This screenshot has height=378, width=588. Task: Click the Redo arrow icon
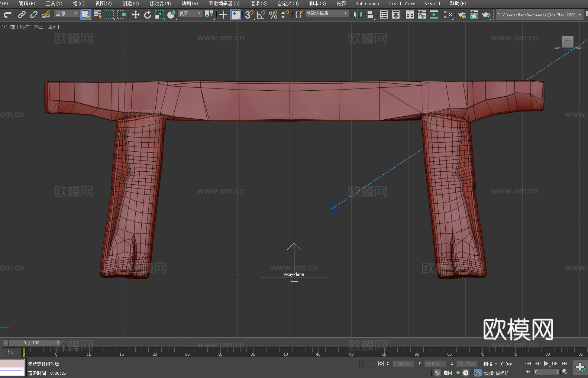click(x=7, y=14)
